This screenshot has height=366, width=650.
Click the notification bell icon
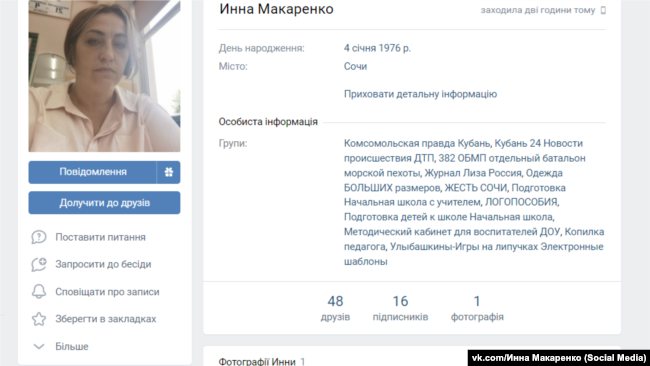[39, 292]
